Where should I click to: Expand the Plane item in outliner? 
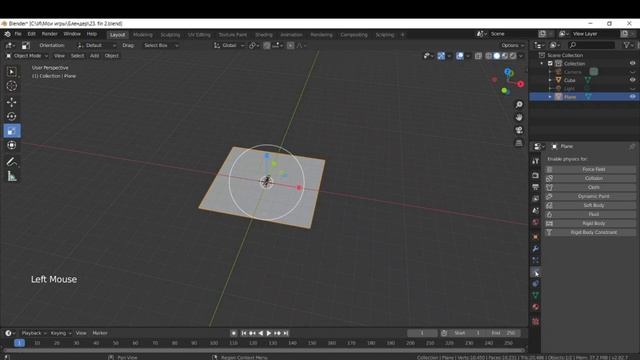pyautogui.click(x=550, y=97)
